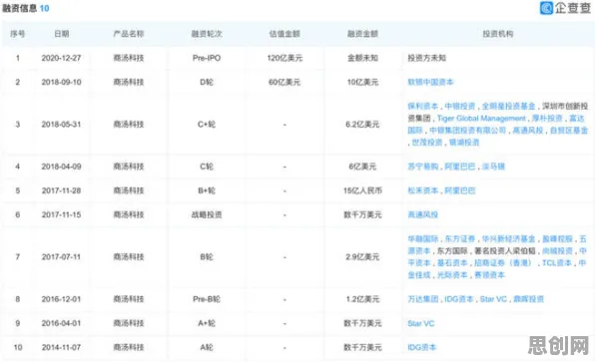Open the 松禾资本 investor link
Screen dimensions: 595x364
point(422,190)
